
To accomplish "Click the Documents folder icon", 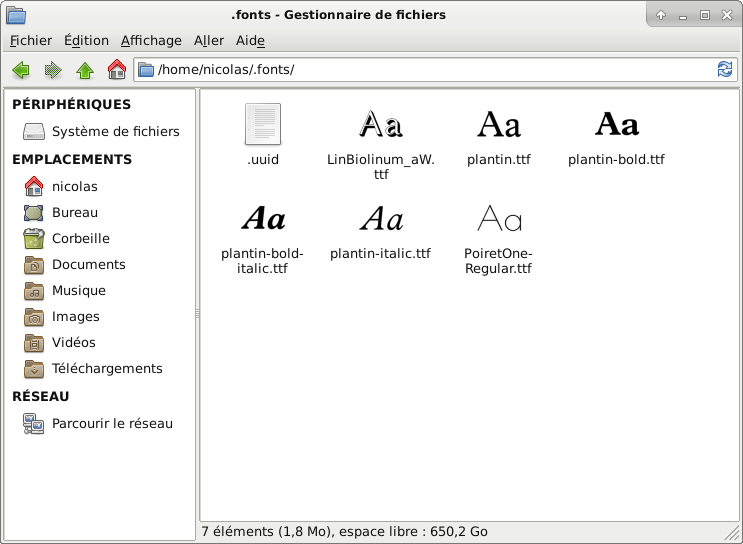I will 34,265.
